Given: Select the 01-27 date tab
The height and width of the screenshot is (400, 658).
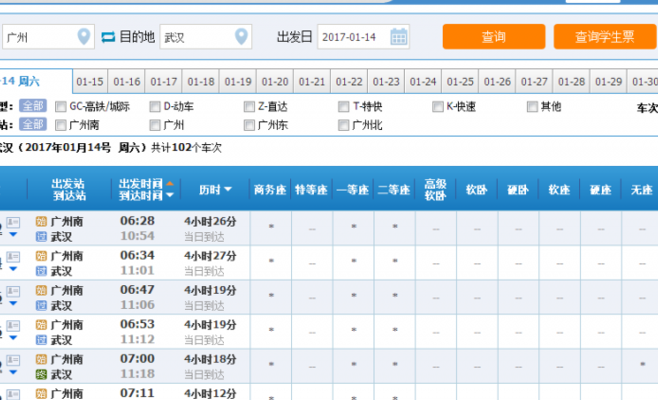Looking at the screenshot, I should click(534, 81).
